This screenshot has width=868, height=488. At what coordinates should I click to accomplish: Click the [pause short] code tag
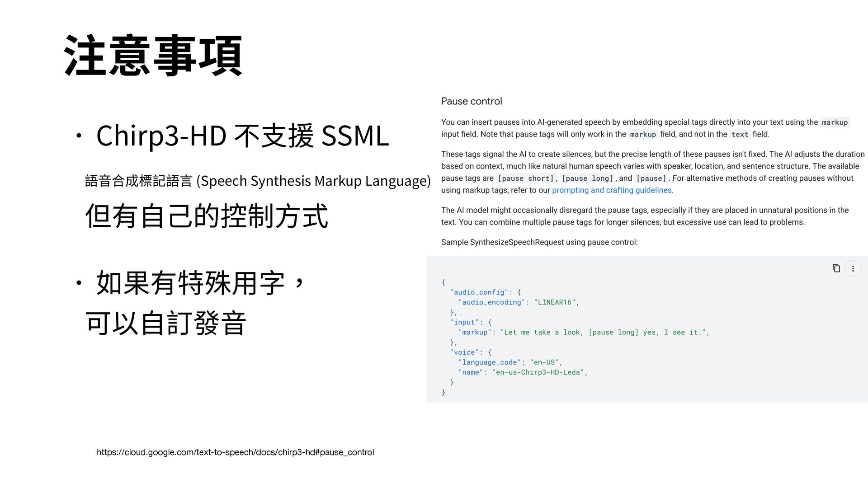click(x=525, y=178)
